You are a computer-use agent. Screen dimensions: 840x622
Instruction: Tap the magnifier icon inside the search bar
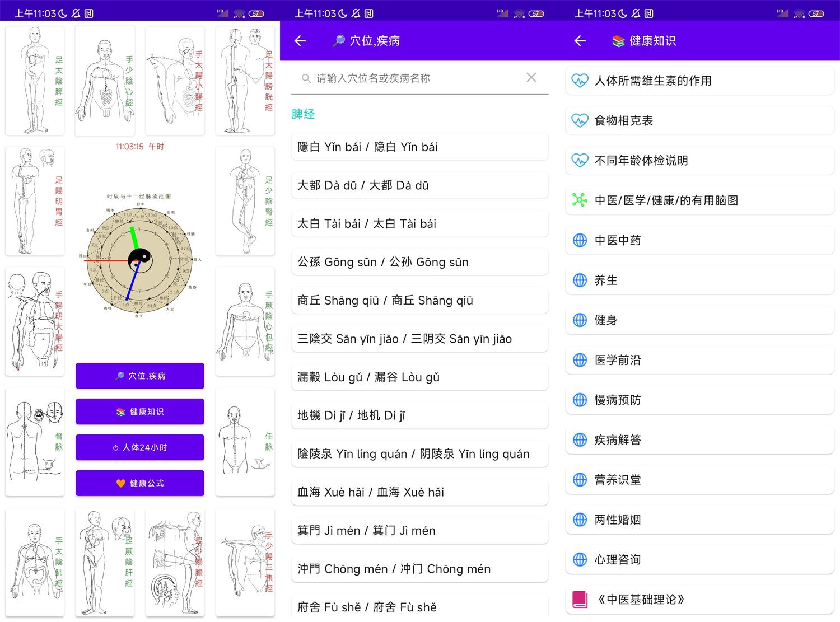[307, 78]
